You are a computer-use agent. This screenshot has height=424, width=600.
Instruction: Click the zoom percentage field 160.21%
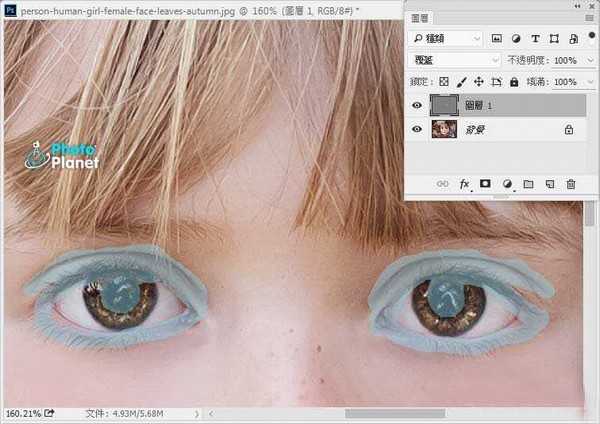pos(23,414)
